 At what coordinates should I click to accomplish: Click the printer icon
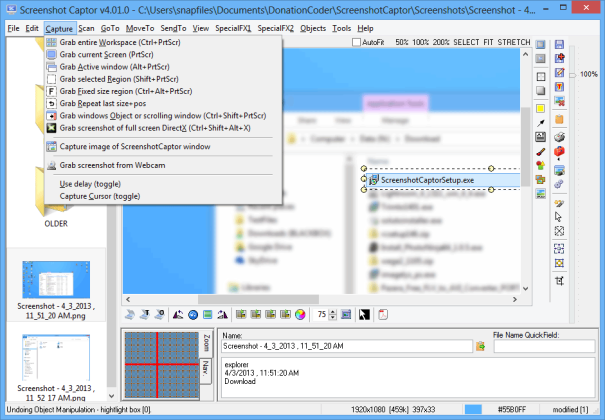[x=559, y=137]
